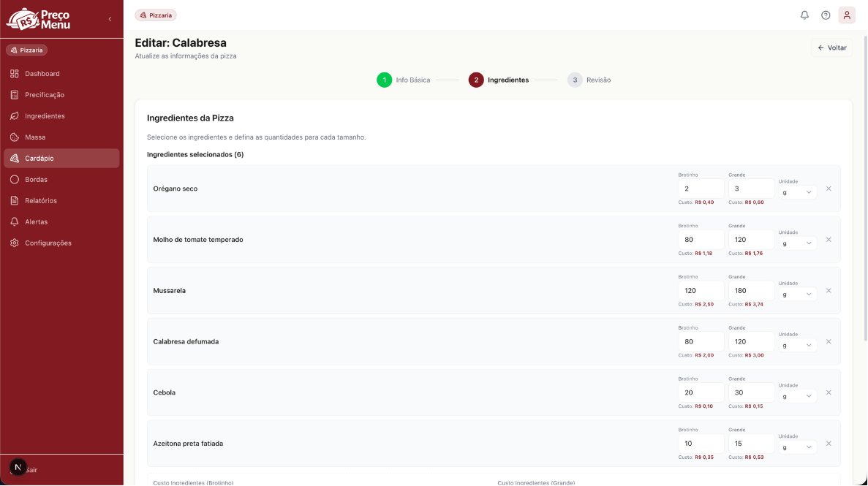The width and height of the screenshot is (868, 486).
Task: Remove the Mussarela ingredient row
Action: pos(828,291)
